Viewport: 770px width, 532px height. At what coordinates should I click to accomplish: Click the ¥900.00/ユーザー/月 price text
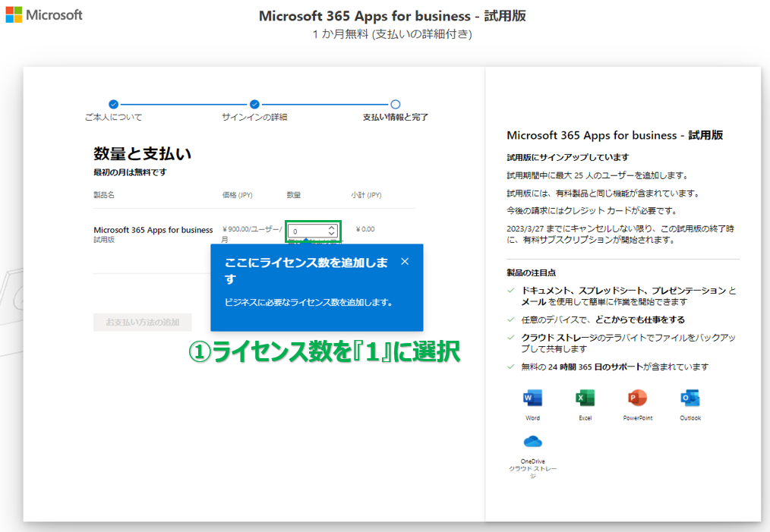click(252, 234)
